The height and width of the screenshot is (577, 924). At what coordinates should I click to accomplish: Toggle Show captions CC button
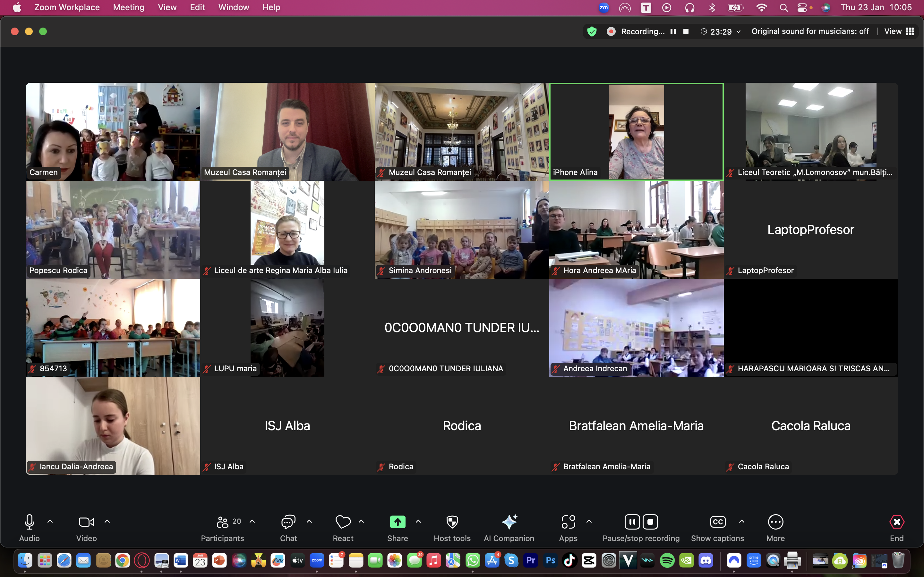pos(717,522)
